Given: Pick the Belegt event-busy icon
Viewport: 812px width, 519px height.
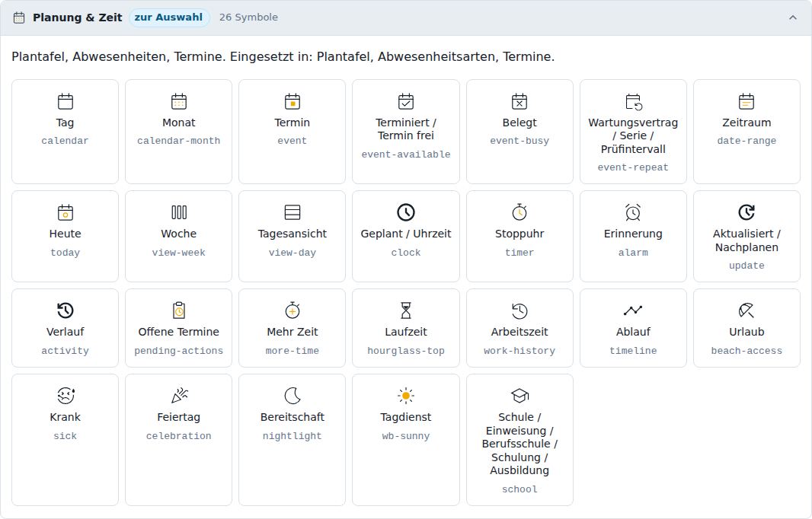Looking at the screenshot, I should click(x=519, y=101).
